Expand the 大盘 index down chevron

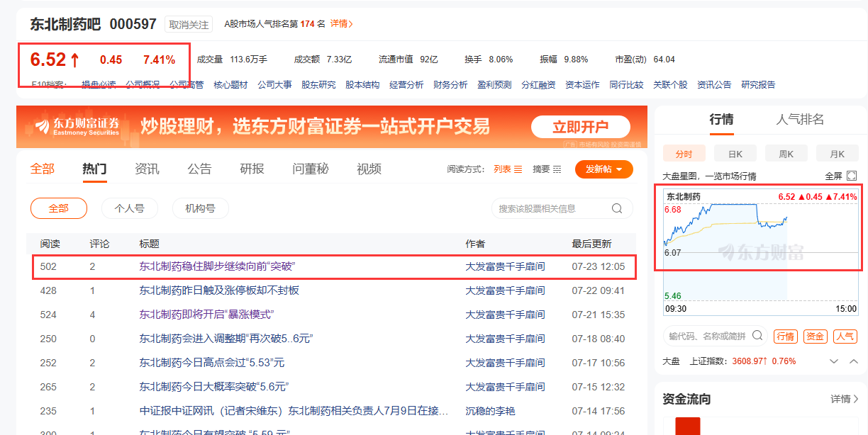click(x=835, y=361)
